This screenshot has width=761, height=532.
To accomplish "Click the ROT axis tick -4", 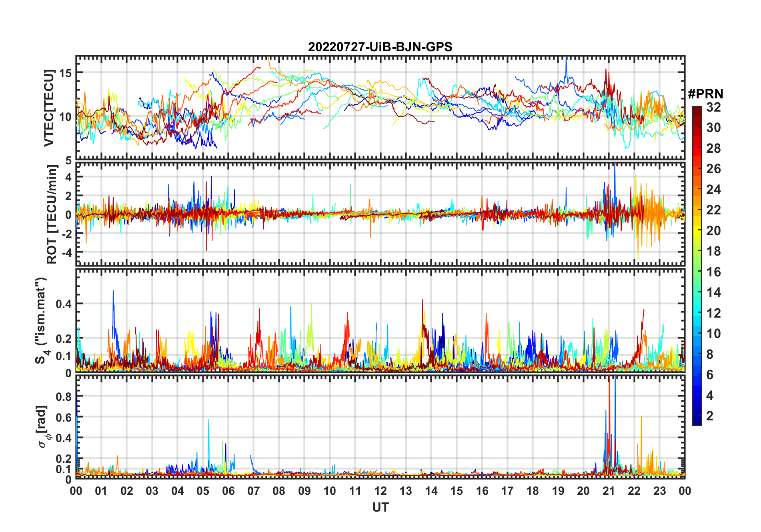I will (67, 252).
